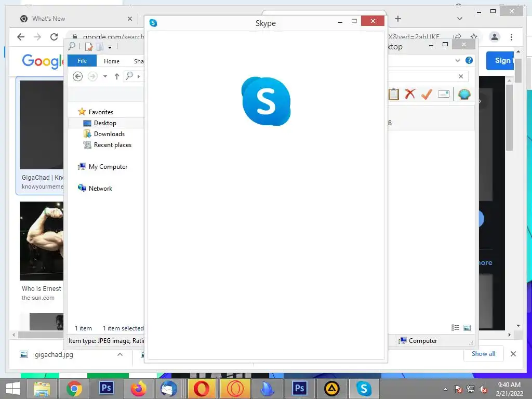Viewport: 532px width, 399px height.
Task: Open the Explorer recent locations dropdown arrow
Action: click(x=105, y=76)
